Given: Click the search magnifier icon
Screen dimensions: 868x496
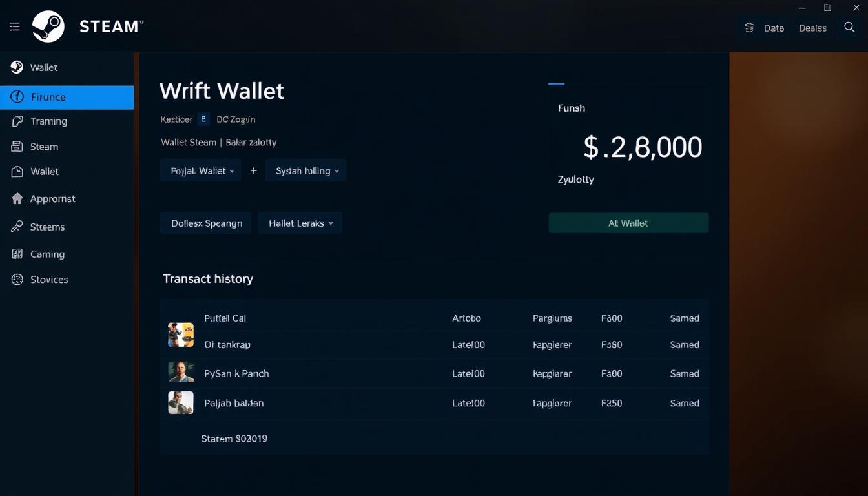Looking at the screenshot, I should pos(849,28).
